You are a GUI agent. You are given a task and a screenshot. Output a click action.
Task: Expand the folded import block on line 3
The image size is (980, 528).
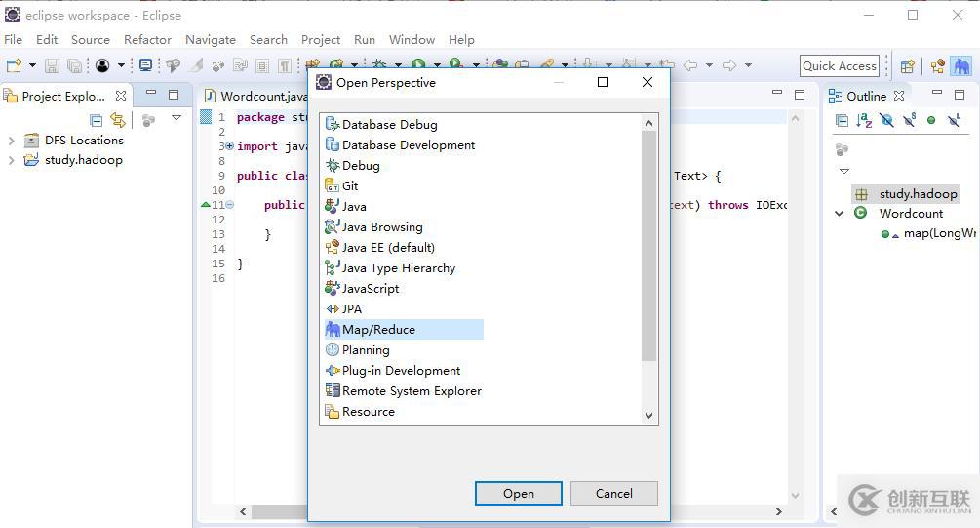(x=229, y=145)
